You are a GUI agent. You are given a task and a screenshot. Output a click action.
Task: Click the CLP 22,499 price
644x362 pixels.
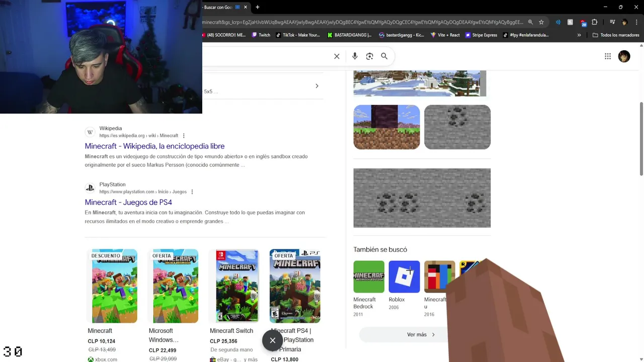coord(163,350)
